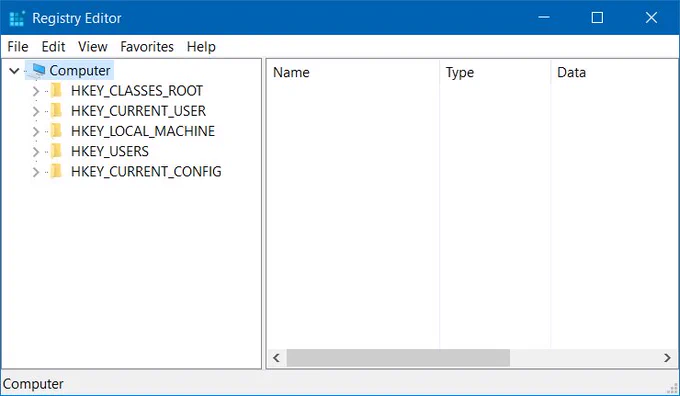Screen dimensions: 680x396
Task: Open the Help menu
Action: point(201,46)
